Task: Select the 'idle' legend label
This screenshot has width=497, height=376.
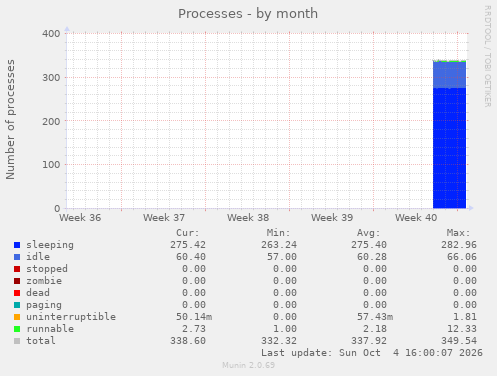Action: (38, 257)
